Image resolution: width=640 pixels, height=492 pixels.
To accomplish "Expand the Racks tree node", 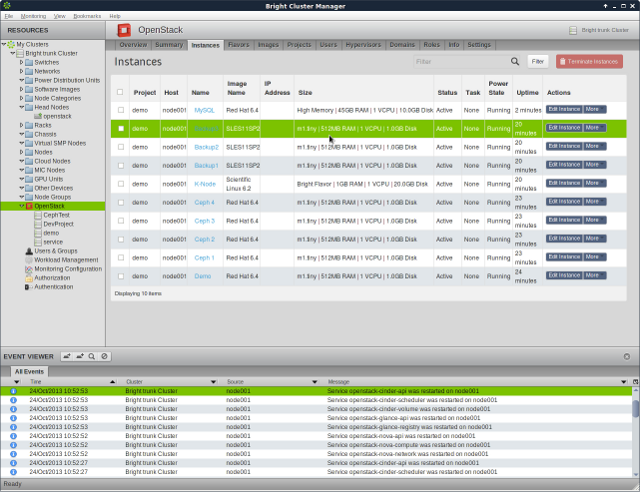I will pyautogui.click(x=22, y=125).
